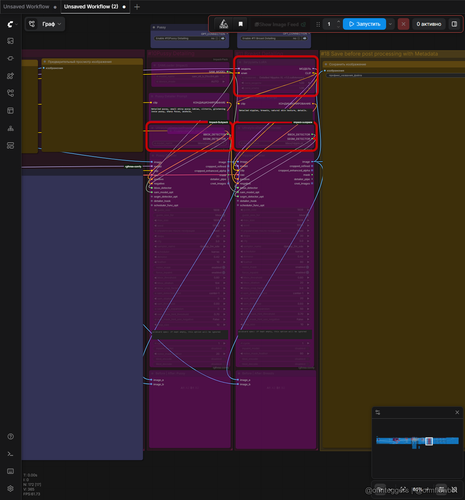The image size is (465, 500).
Task: Click the МОДЕЛЬ output on the Загрузить LoRA node
Action: pos(313,69)
